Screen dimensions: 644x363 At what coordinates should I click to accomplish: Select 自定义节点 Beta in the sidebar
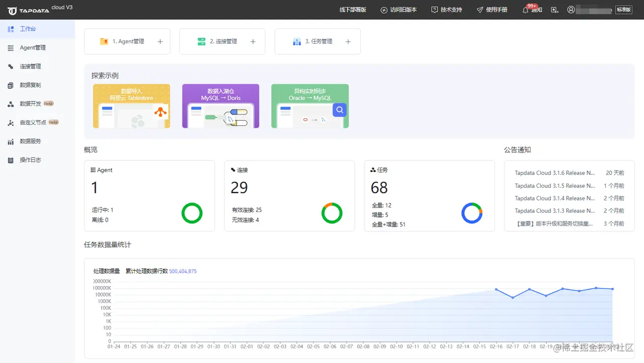pyautogui.click(x=37, y=122)
